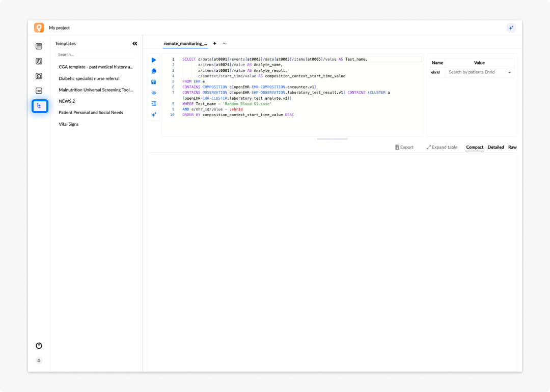Open the first sidebar icon with the form layout

click(39, 46)
